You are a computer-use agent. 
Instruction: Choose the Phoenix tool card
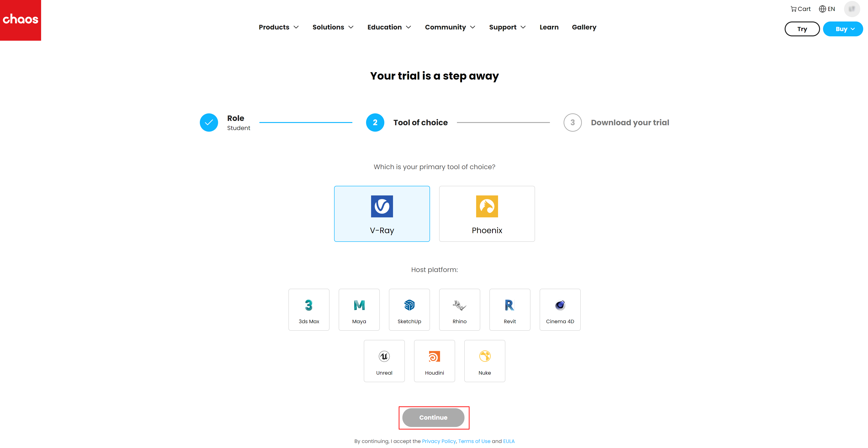(x=487, y=213)
